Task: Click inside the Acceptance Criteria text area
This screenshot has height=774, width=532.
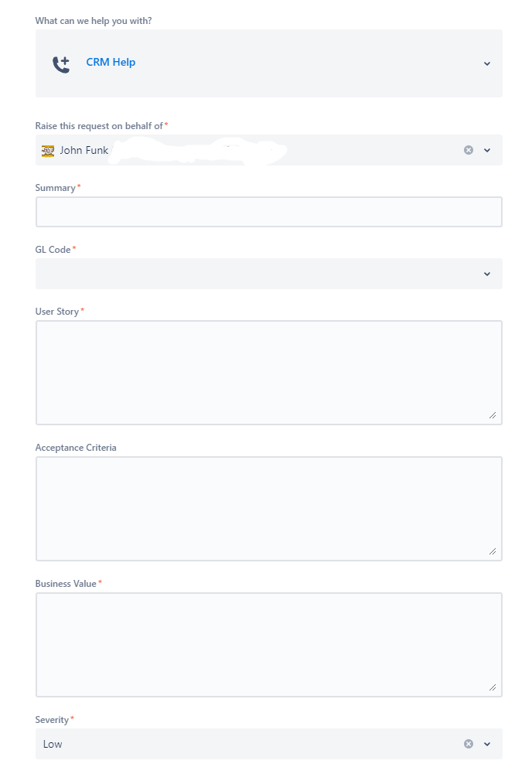Action: pos(268,506)
